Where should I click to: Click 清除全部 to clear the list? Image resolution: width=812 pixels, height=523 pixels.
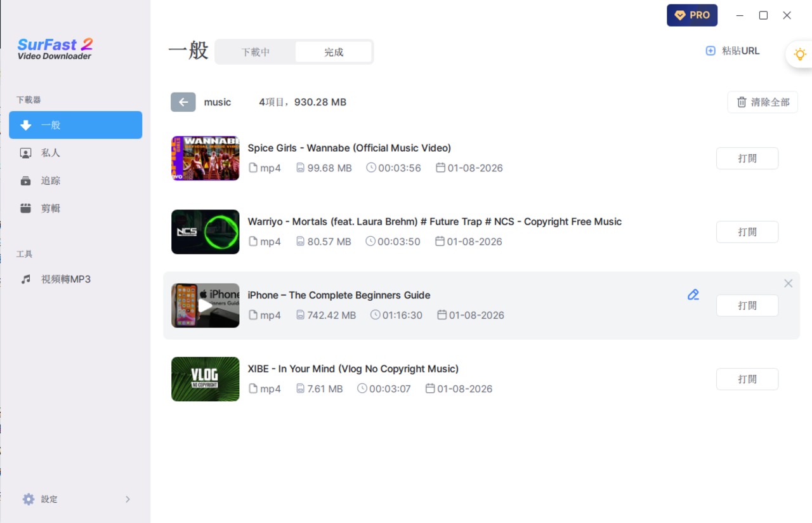point(763,102)
